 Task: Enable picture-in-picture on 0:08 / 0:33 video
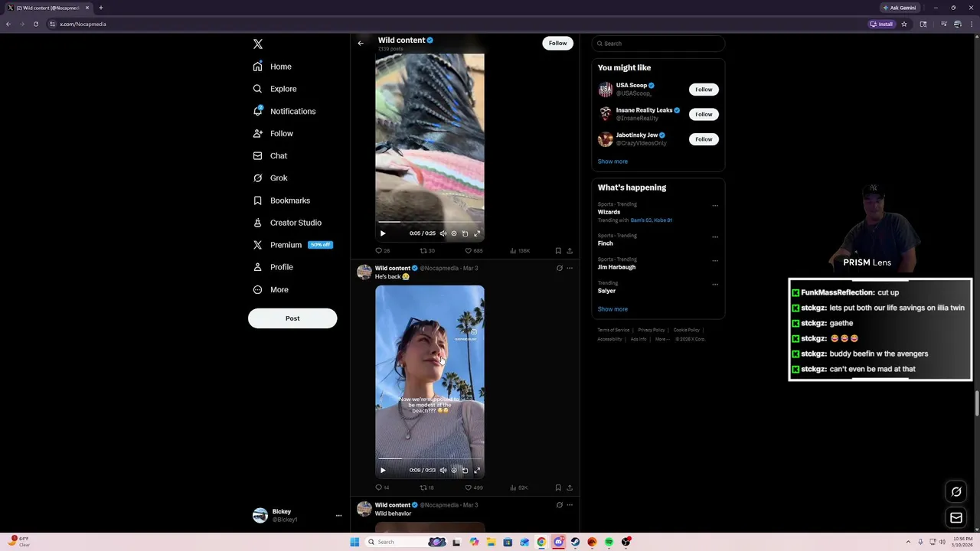(465, 470)
